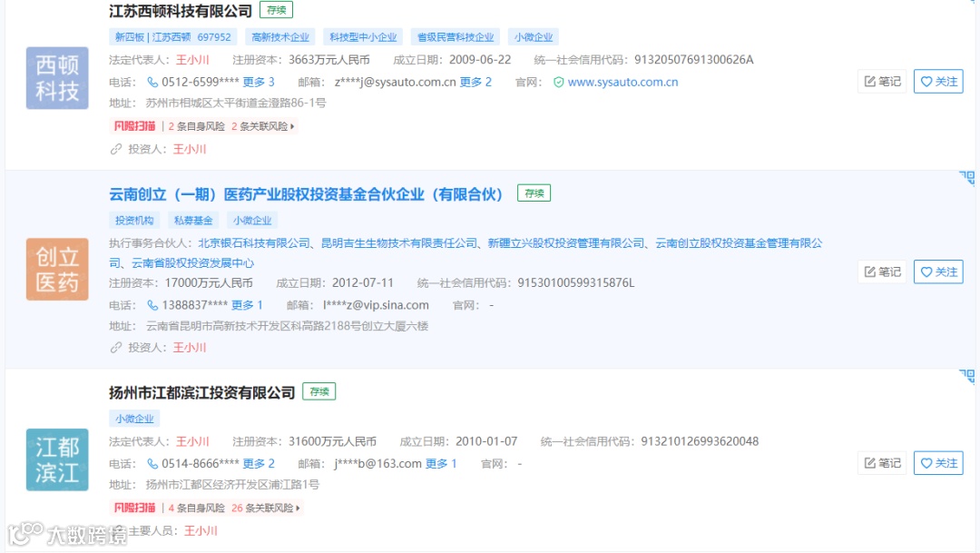Click the QR code corner icon of 扬州市江都滨江 card
980x553 pixels.
(967, 377)
